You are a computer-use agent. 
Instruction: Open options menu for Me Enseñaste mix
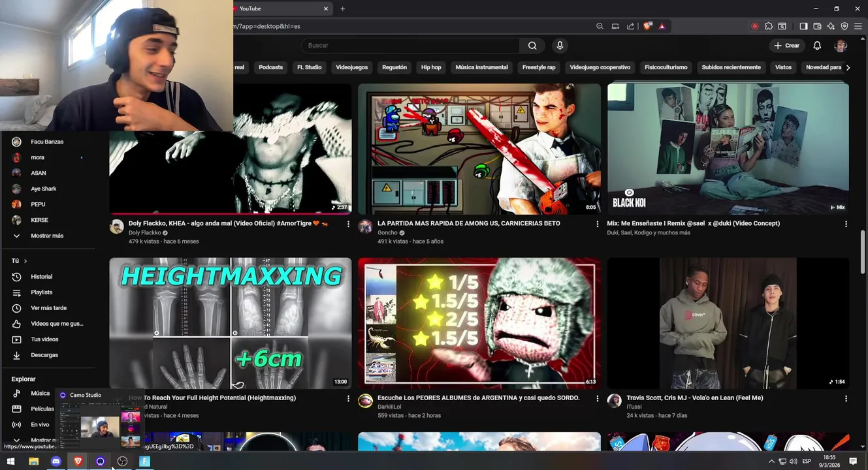[x=846, y=224]
